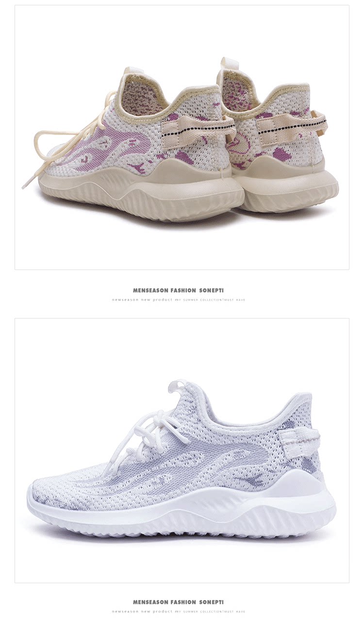The width and height of the screenshot is (364, 623).
Task: Click the white ribbed sole of the white sneaker
Action: pos(182,510)
